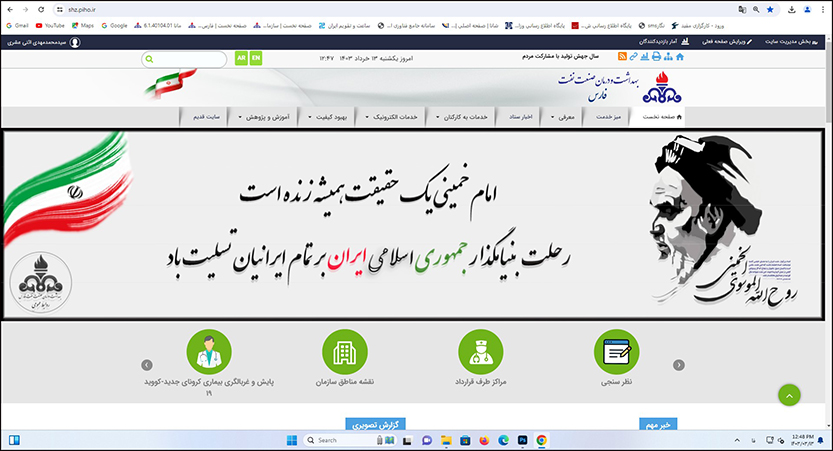Image resolution: width=833 pixels, height=451 pixels.
Task: Open Photoshop from the taskbar
Action: click(522, 440)
